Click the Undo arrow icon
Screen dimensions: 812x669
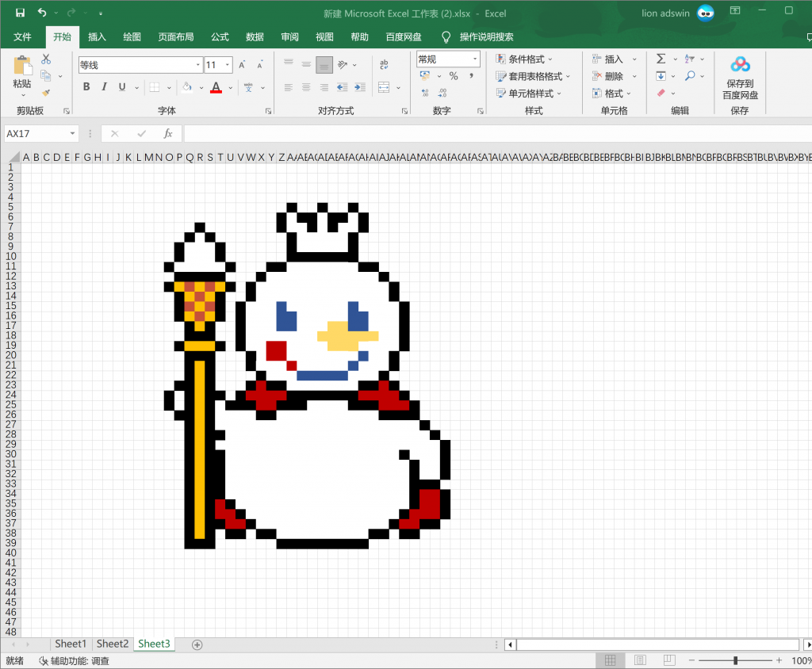click(x=42, y=13)
